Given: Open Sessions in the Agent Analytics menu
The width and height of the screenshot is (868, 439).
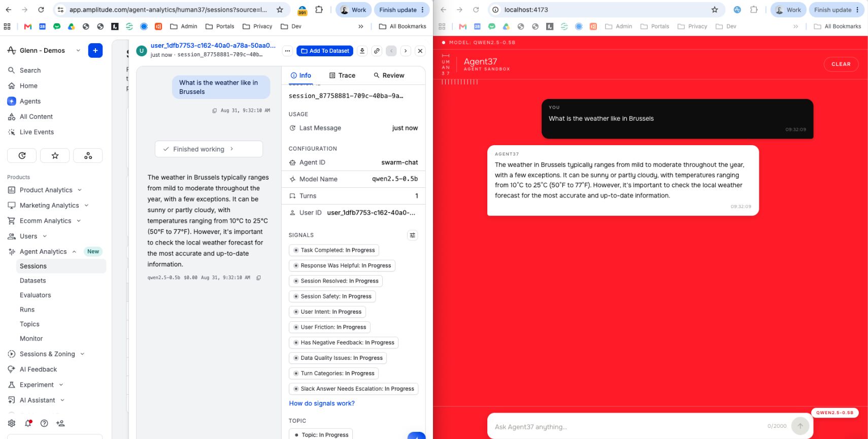Looking at the screenshot, I should pyautogui.click(x=61, y=266).
